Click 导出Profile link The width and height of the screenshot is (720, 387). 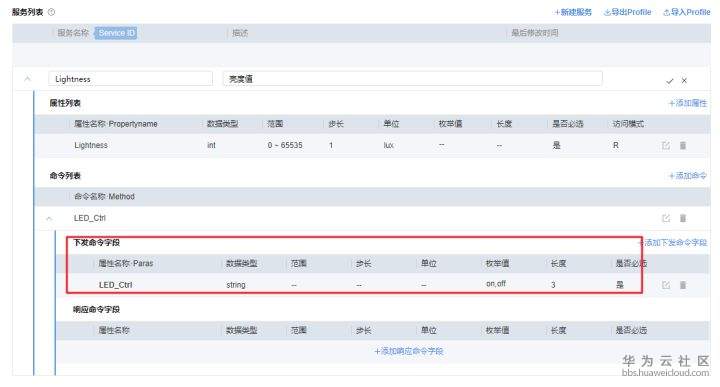tap(628, 12)
